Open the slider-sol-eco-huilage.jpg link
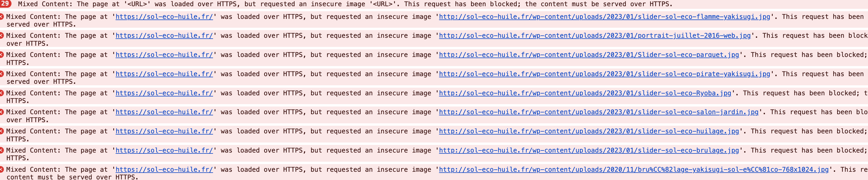The image size is (868, 180). 589,131
